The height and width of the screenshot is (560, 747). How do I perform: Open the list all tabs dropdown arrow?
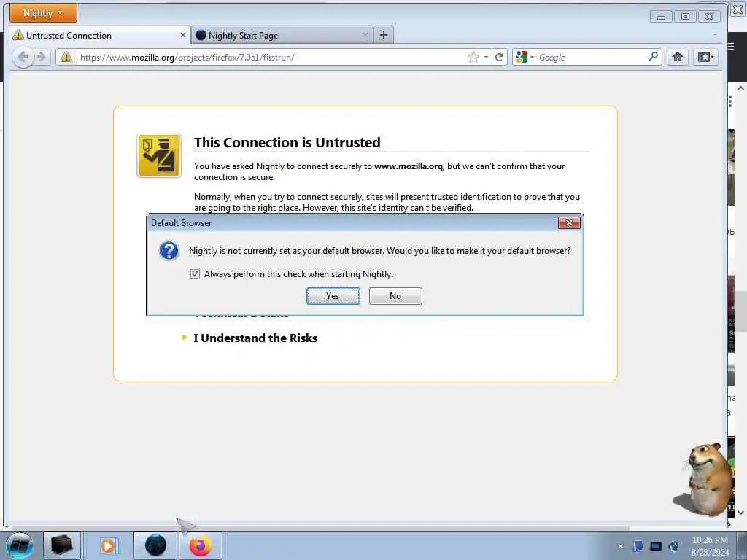[715, 35]
